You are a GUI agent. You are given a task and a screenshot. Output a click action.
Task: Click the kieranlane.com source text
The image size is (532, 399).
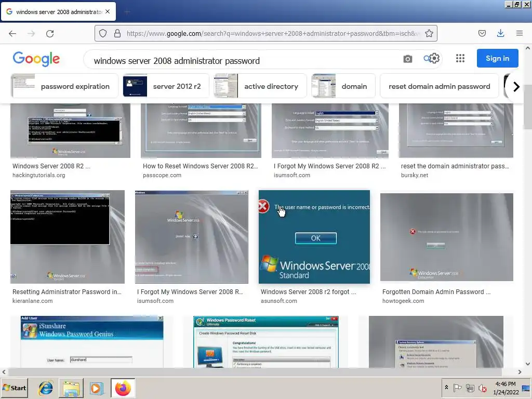click(x=33, y=301)
